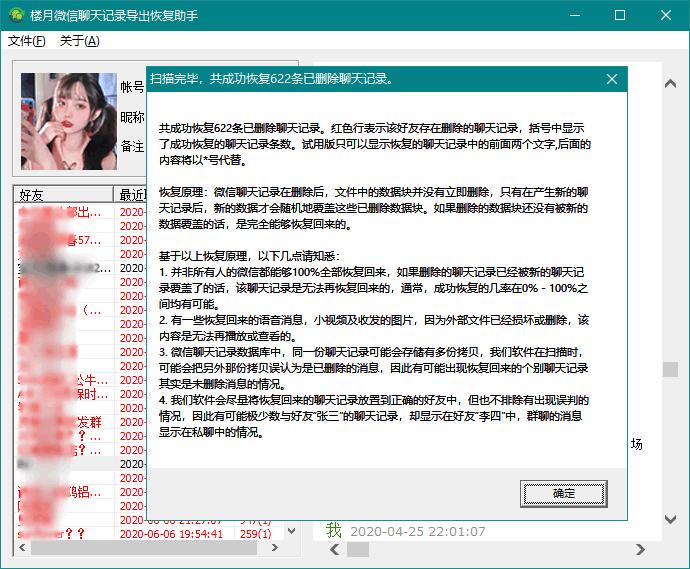Click the green 我 sender label

[334, 530]
